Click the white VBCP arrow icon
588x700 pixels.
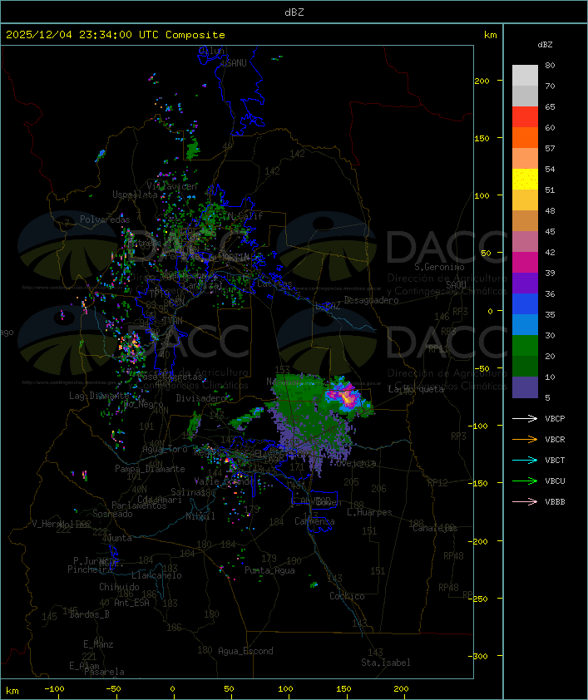coord(525,418)
